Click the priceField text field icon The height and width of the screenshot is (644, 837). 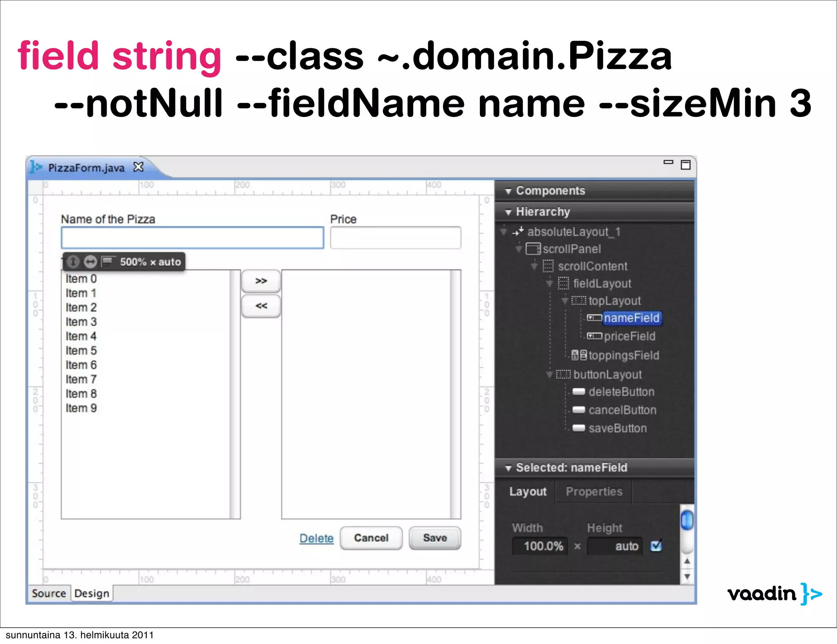pyautogui.click(x=594, y=336)
